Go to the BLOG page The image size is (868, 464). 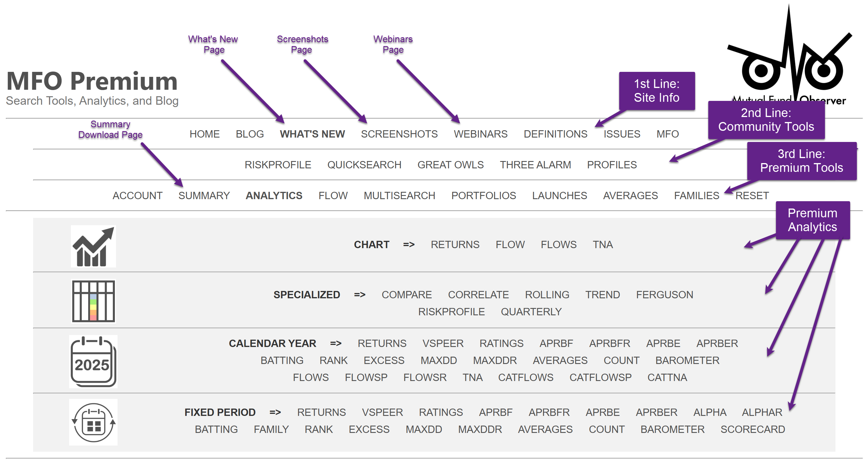pyautogui.click(x=250, y=134)
